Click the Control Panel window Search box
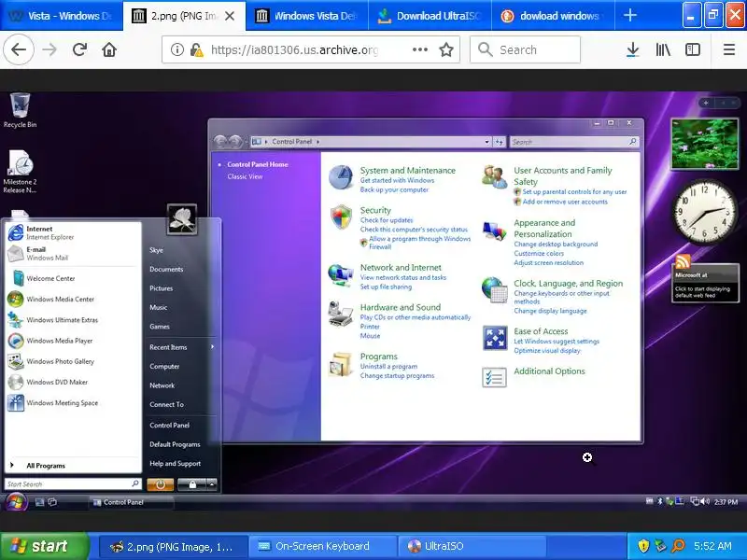The width and height of the screenshot is (747, 560). click(x=573, y=142)
